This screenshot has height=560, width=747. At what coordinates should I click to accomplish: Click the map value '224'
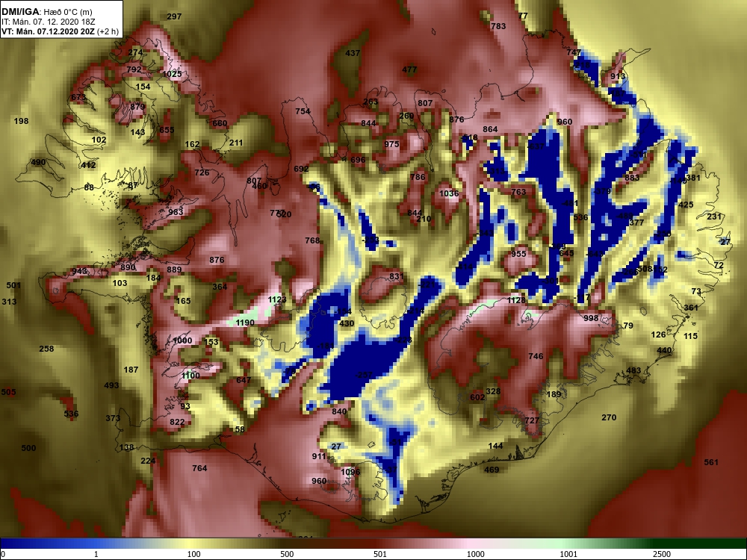pos(148,461)
